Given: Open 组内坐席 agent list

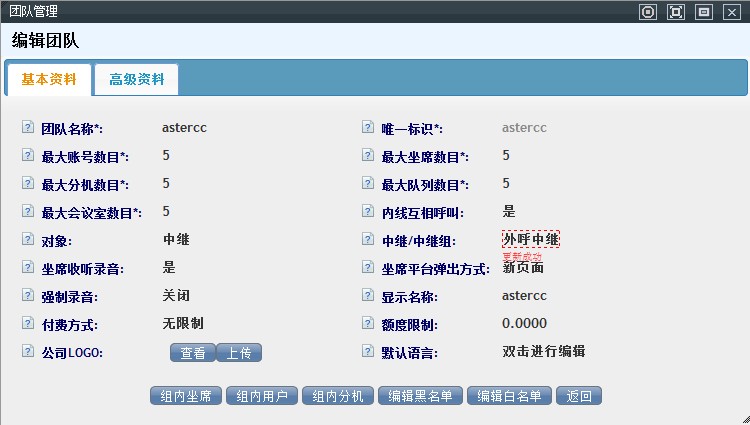Looking at the screenshot, I should (186, 396).
